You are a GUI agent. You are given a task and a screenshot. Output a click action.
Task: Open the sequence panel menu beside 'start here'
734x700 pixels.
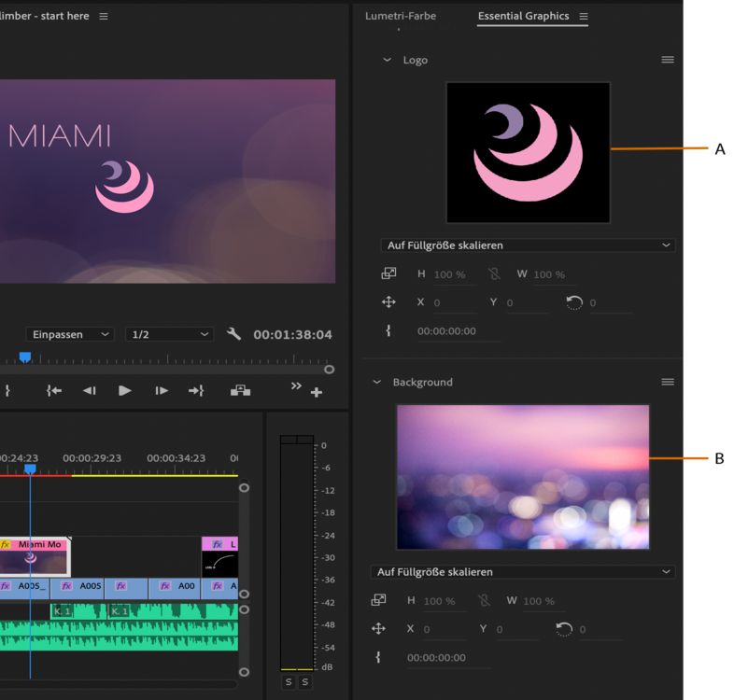[x=104, y=17]
